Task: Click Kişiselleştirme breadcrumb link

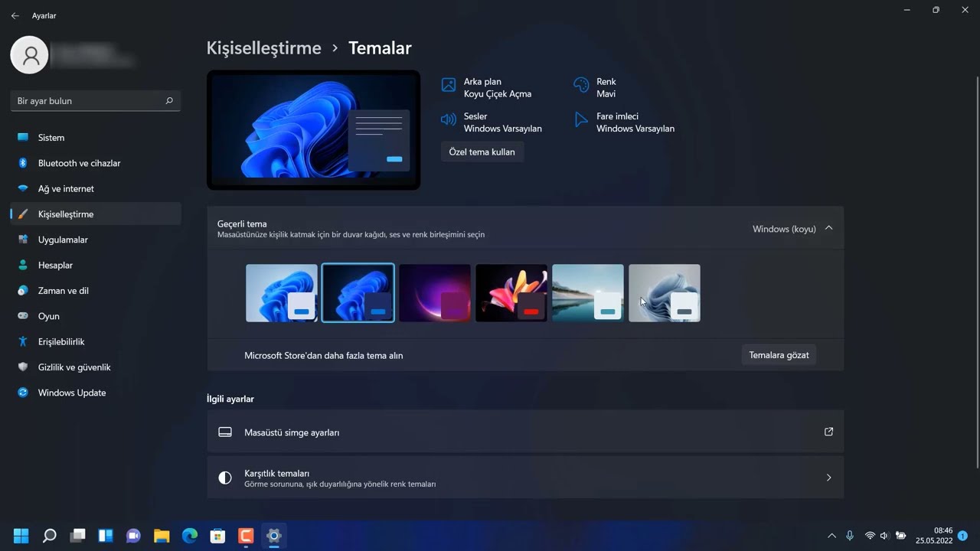Action: pos(263,47)
